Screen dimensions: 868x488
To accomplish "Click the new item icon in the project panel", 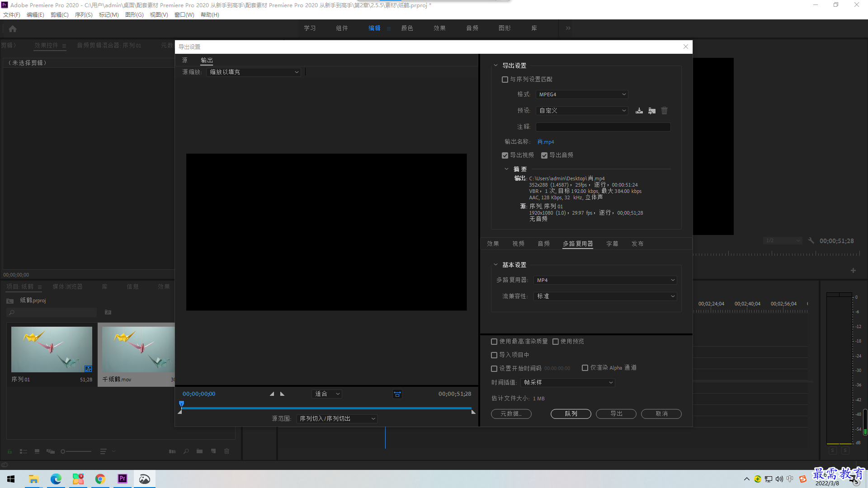I will (x=213, y=451).
